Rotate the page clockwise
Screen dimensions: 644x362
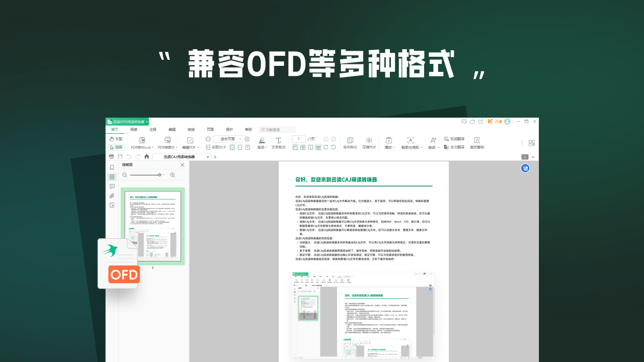(326, 147)
